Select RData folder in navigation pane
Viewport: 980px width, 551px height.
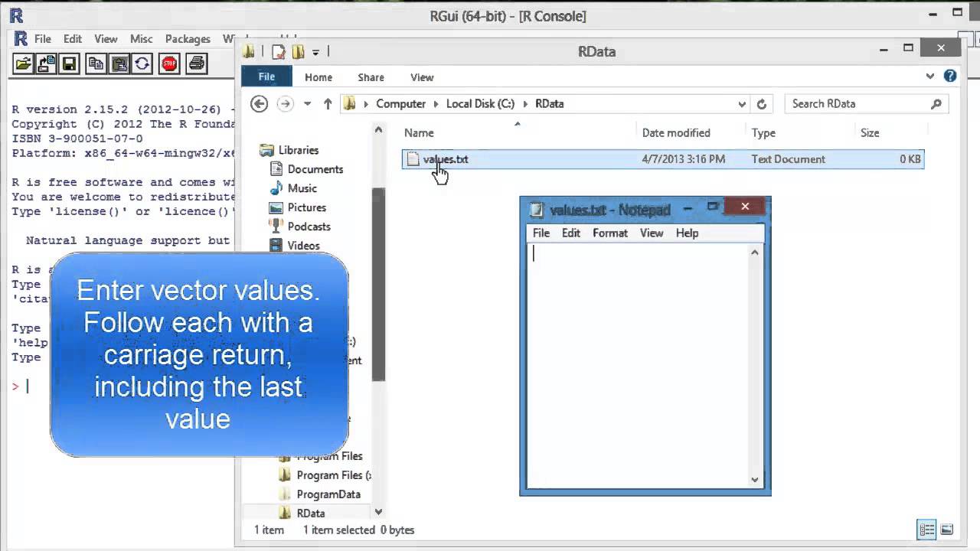pyautogui.click(x=311, y=514)
